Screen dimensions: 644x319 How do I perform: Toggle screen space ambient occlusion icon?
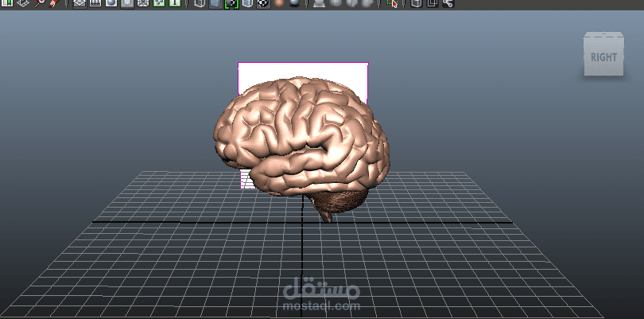pyautogui.click(x=319, y=3)
